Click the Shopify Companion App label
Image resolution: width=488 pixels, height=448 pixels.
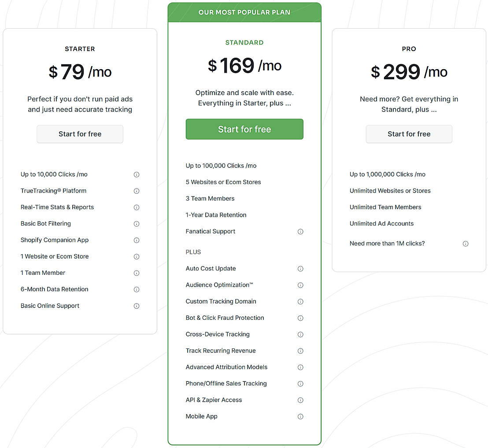[55, 241]
